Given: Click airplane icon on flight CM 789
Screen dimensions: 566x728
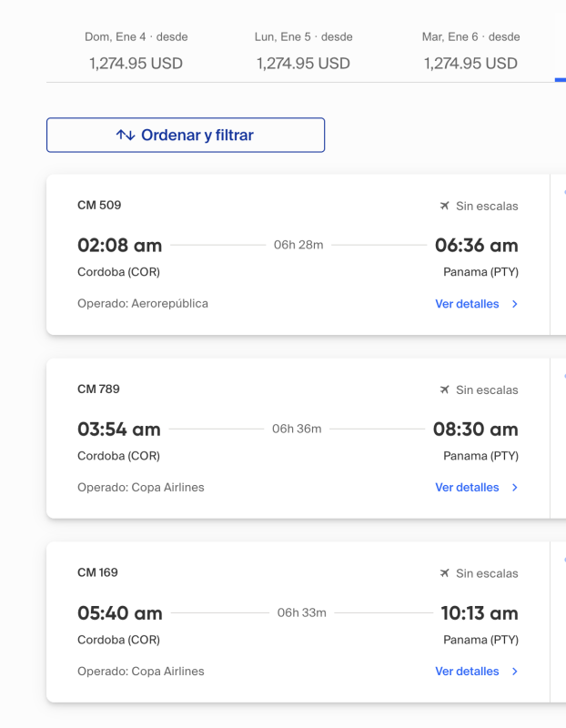Looking at the screenshot, I should (444, 389).
